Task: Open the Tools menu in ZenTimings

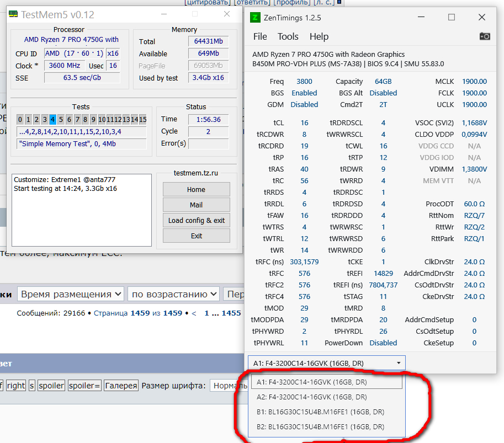Action: coord(288,36)
